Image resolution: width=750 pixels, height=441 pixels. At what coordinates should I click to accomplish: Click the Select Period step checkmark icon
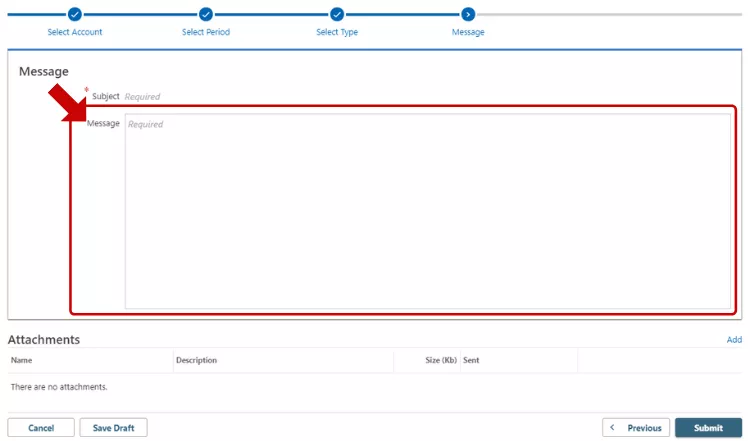[206, 14]
